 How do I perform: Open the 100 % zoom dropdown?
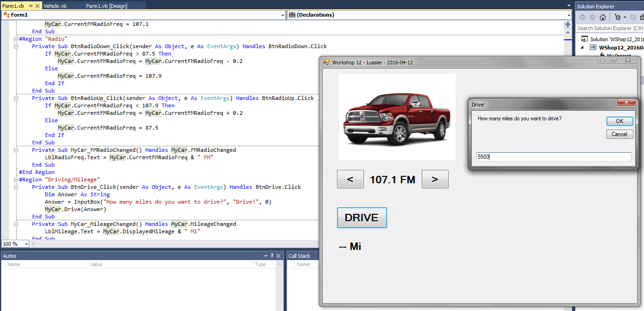pyautogui.click(x=26, y=244)
